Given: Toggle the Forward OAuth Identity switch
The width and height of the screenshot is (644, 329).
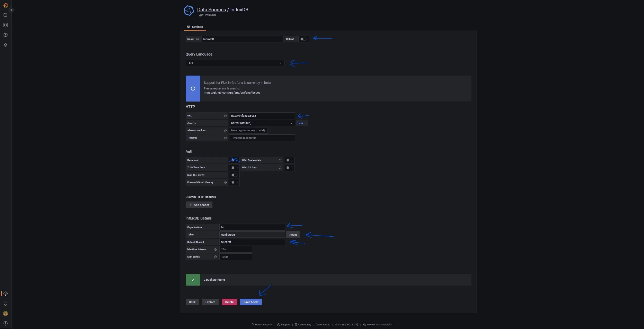Looking at the screenshot, I should [x=234, y=182].
